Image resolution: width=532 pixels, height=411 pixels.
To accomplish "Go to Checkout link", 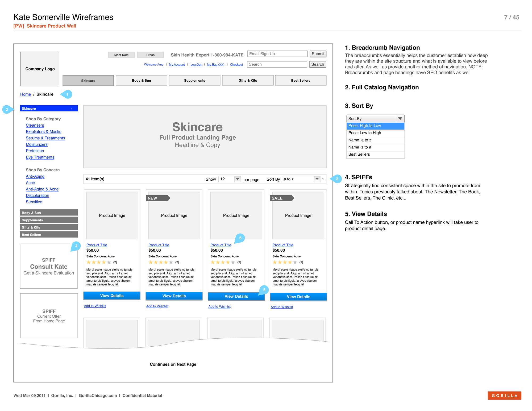I will (x=236, y=65).
